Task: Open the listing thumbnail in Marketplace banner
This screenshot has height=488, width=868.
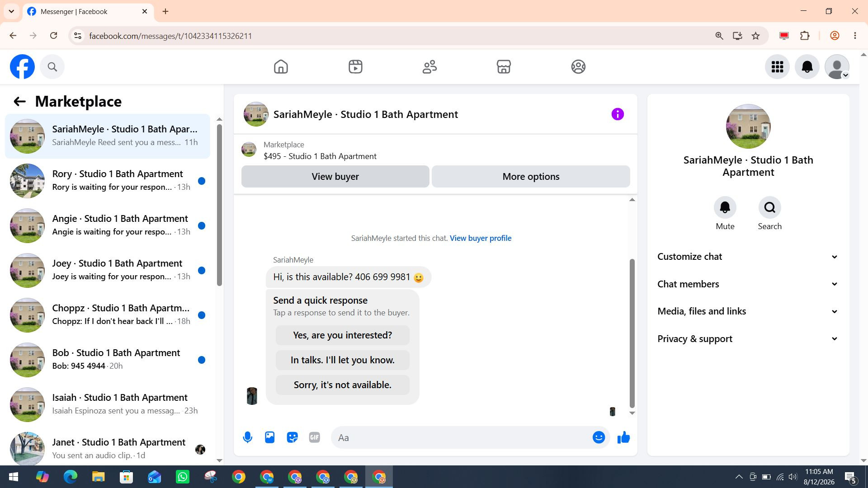Action: (249, 149)
